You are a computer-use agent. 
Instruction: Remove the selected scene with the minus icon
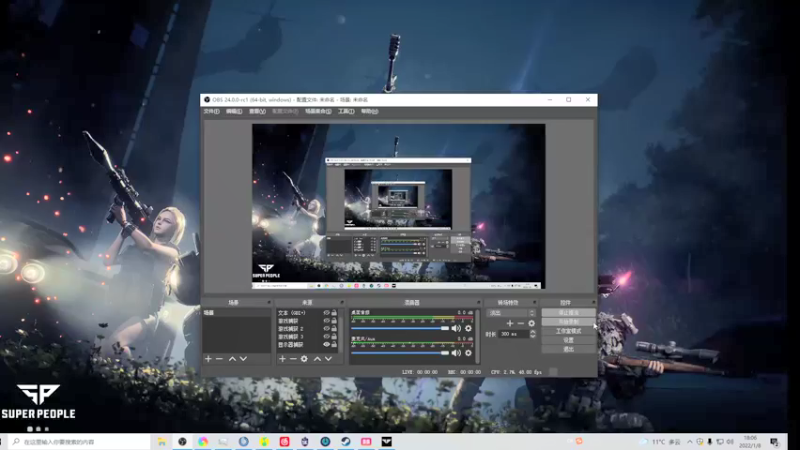tap(219, 359)
